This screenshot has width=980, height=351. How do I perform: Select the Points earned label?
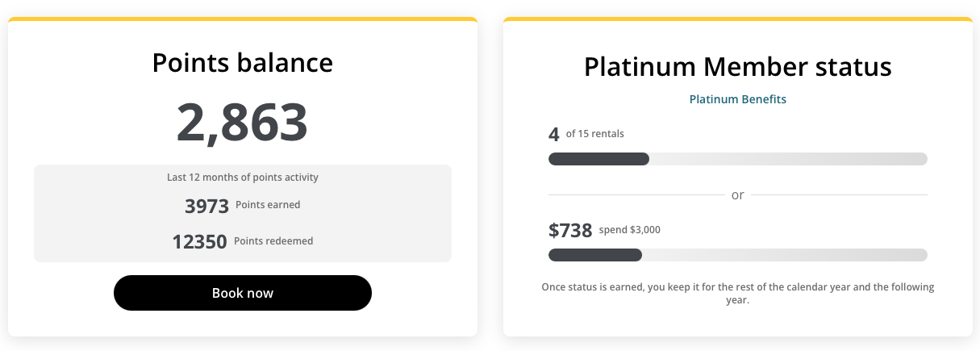click(268, 205)
